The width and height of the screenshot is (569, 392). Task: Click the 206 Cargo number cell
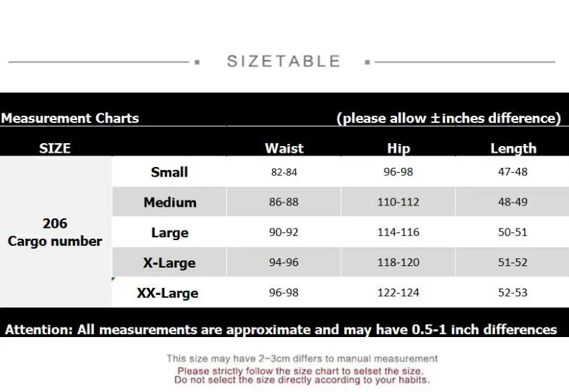coord(55,232)
